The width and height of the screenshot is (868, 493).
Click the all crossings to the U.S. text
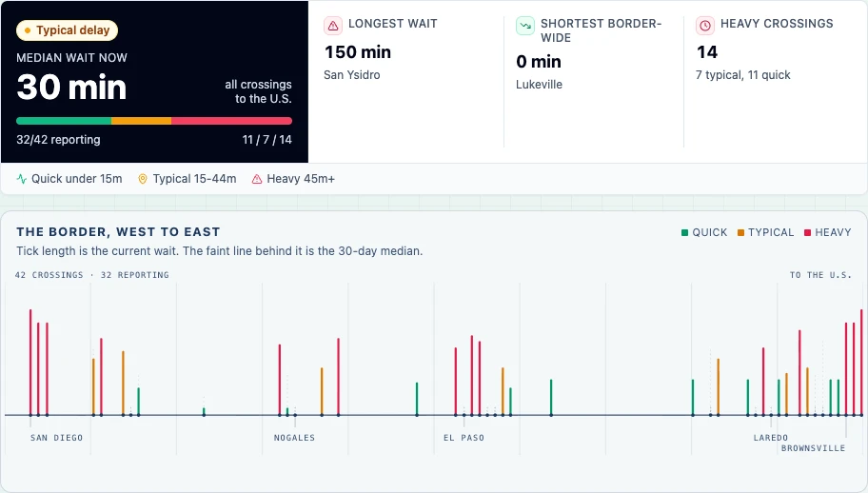click(258, 91)
